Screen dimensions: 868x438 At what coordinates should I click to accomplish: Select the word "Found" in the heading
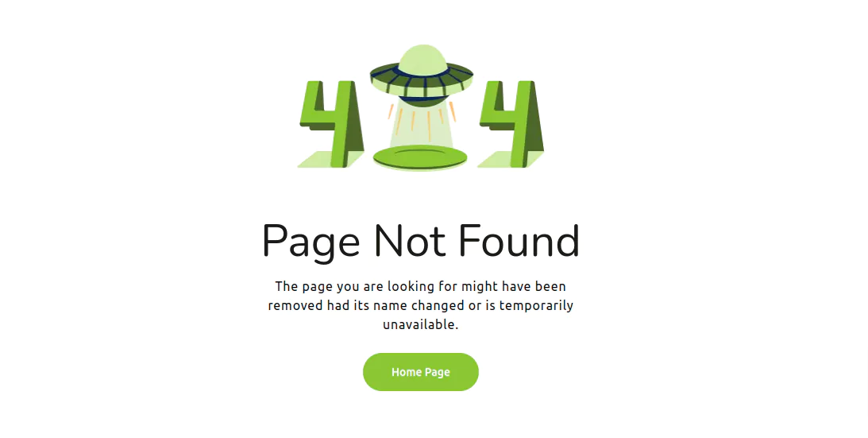(519, 241)
